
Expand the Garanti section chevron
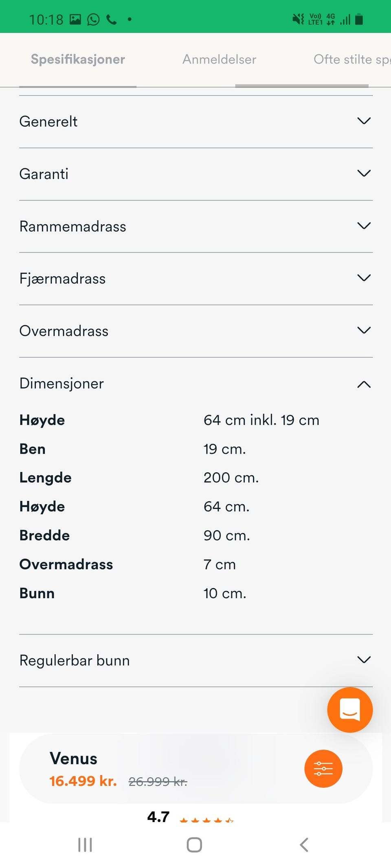364,173
